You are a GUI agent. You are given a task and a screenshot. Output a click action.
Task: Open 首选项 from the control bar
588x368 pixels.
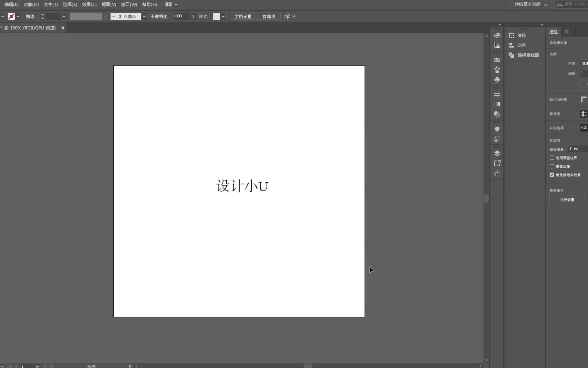coord(268,16)
